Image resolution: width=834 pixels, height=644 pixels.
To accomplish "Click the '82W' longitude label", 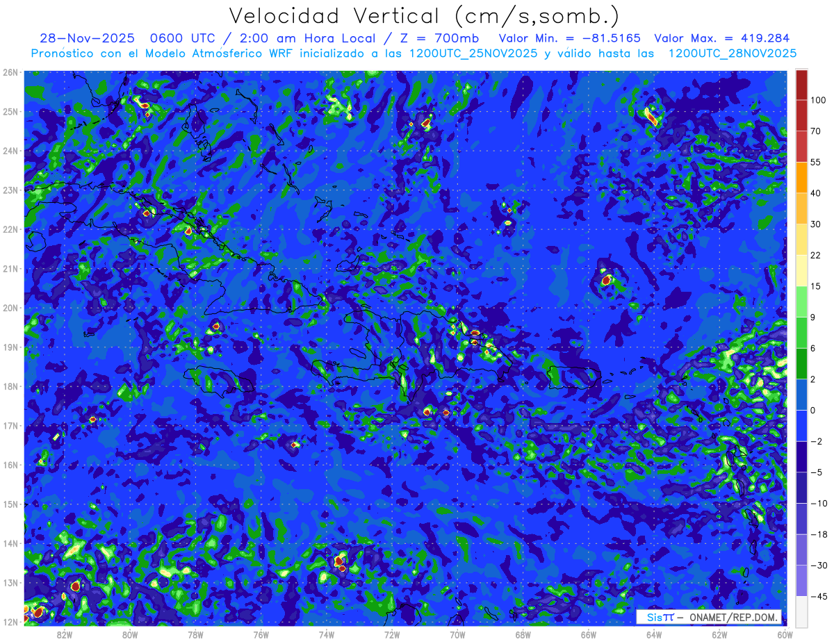I will point(65,635).
